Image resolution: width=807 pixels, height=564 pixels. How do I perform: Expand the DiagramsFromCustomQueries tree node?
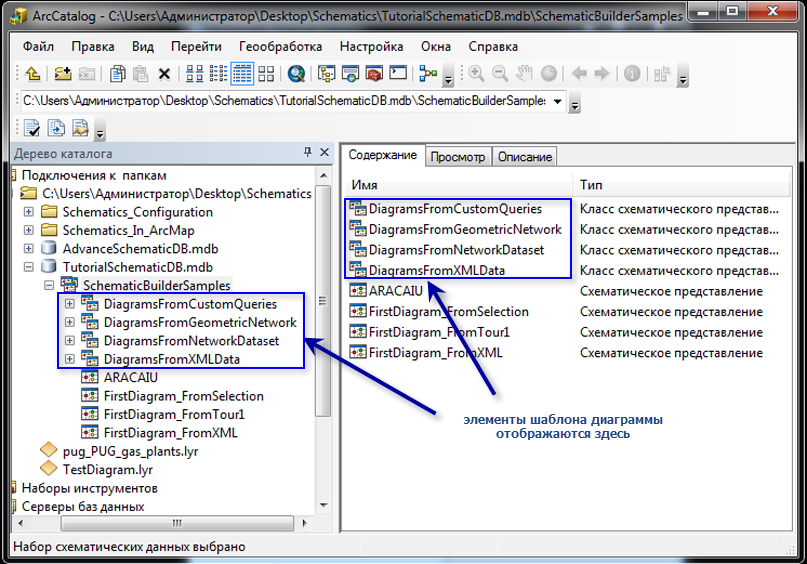click(x=69, y=304)
